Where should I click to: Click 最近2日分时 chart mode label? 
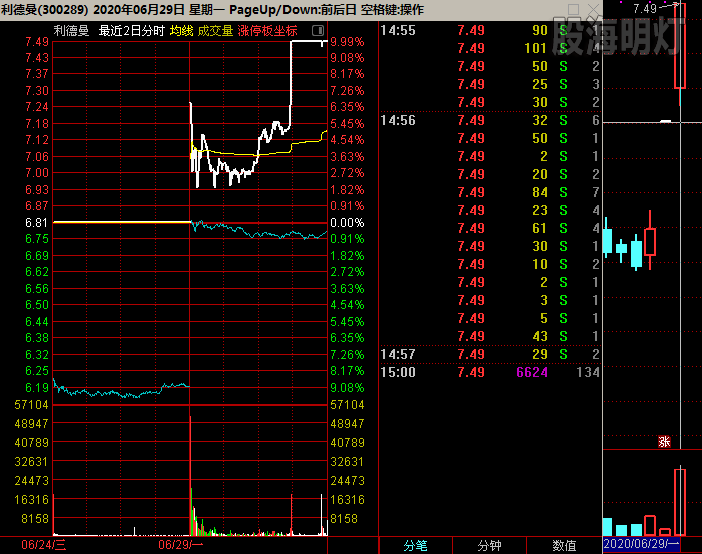(132, 31)
